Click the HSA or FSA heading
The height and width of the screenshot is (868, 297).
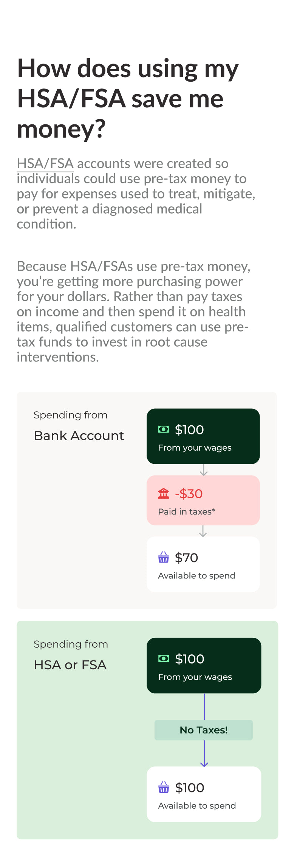pyautogui.click(x=70, y=665)
